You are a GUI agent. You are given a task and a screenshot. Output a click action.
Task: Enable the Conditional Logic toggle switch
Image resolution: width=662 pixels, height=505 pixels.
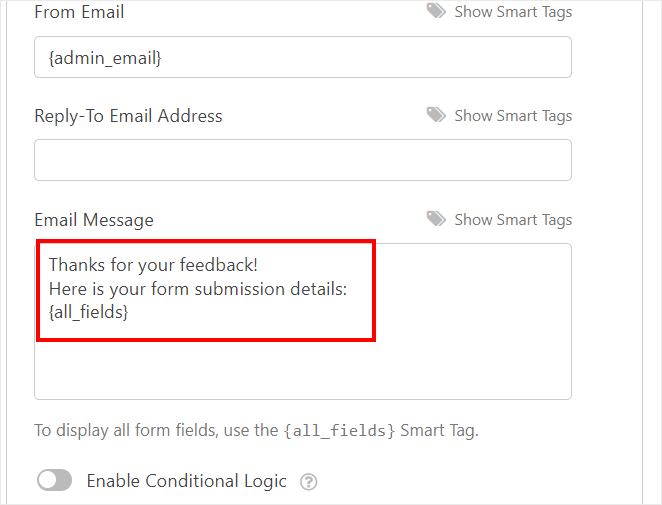pyautogui.click(x=55, y=481)
